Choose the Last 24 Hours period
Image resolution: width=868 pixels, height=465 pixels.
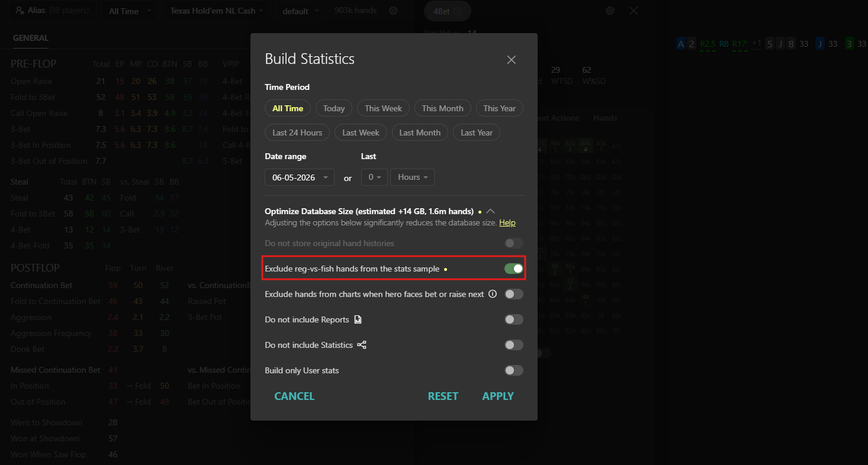click(x=297, y=133)
